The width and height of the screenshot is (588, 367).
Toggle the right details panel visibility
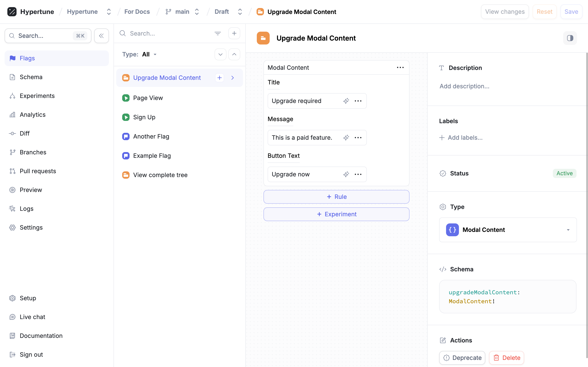570,38
